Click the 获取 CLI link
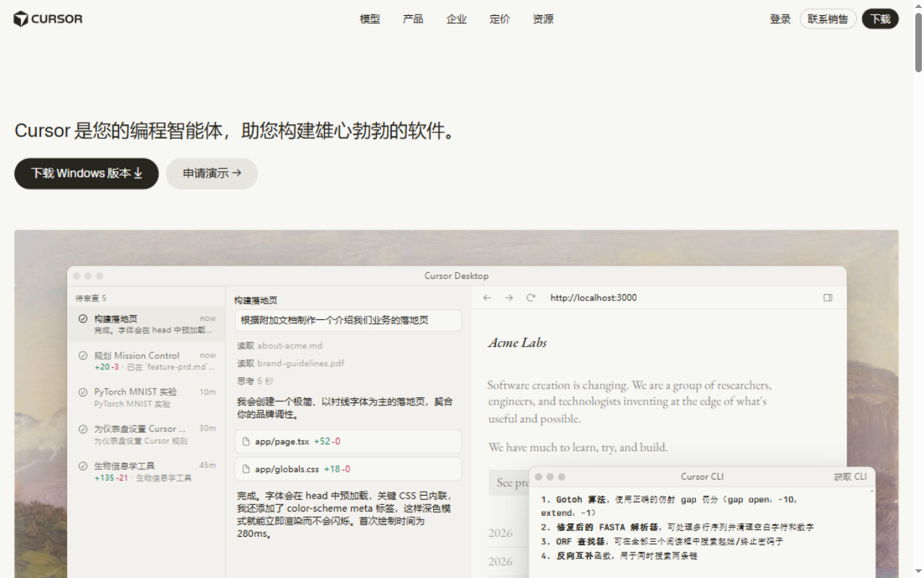924x578 pixels. coord(850,477)
